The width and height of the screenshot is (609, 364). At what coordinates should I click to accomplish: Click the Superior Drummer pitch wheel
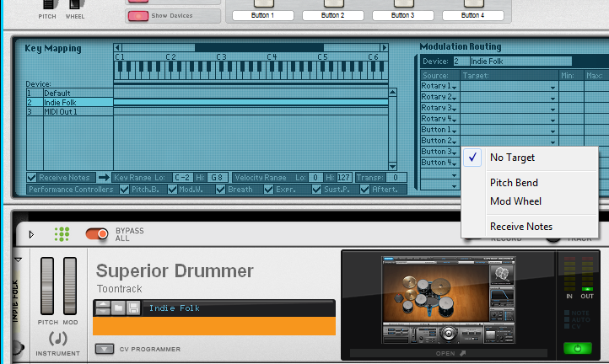[47, 286]
